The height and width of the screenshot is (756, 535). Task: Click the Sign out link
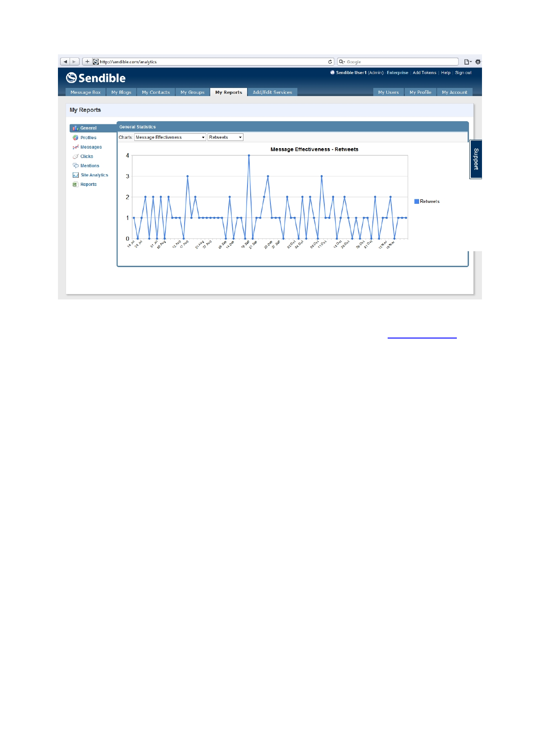coord(463,73)
